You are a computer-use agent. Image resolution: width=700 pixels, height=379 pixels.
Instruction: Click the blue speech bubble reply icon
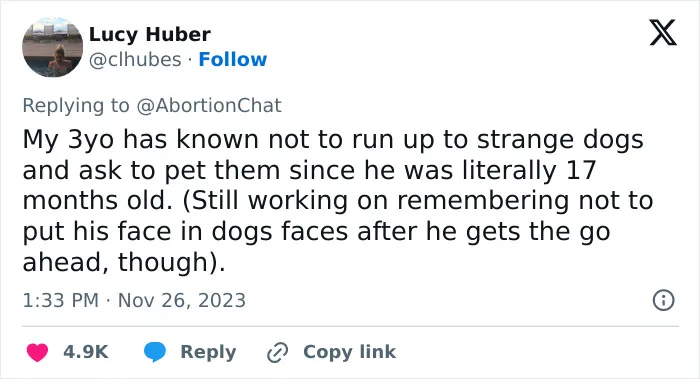(155, 352)
